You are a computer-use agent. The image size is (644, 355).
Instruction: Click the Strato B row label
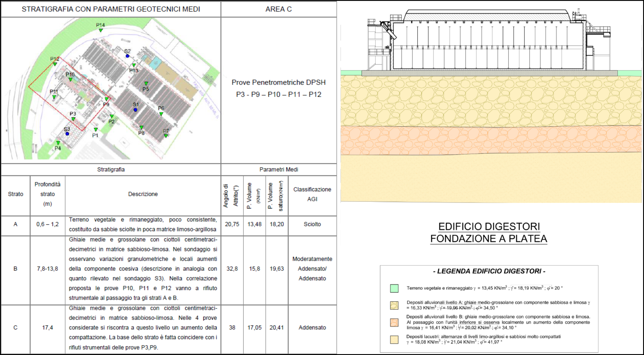[15, 269]
